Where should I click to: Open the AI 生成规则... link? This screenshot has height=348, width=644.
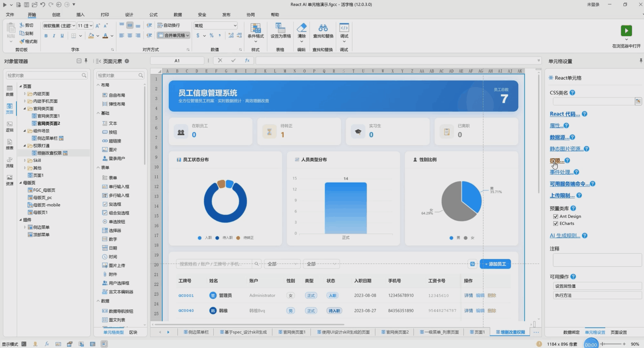click(565, 236)
